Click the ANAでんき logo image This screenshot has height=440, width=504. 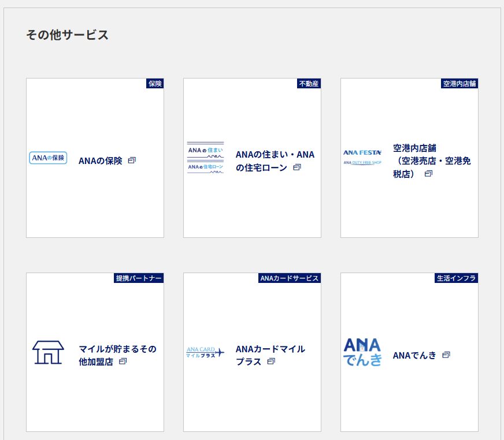click(362, 352)
